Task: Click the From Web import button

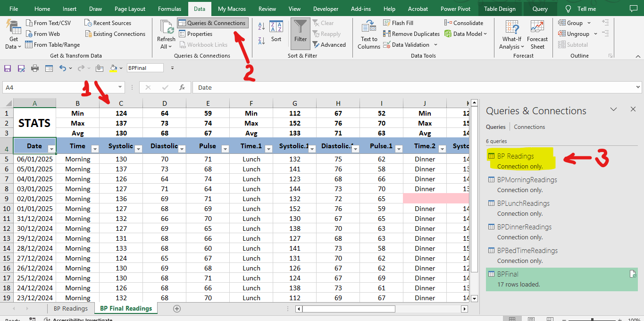Action: tap(42, 34)
